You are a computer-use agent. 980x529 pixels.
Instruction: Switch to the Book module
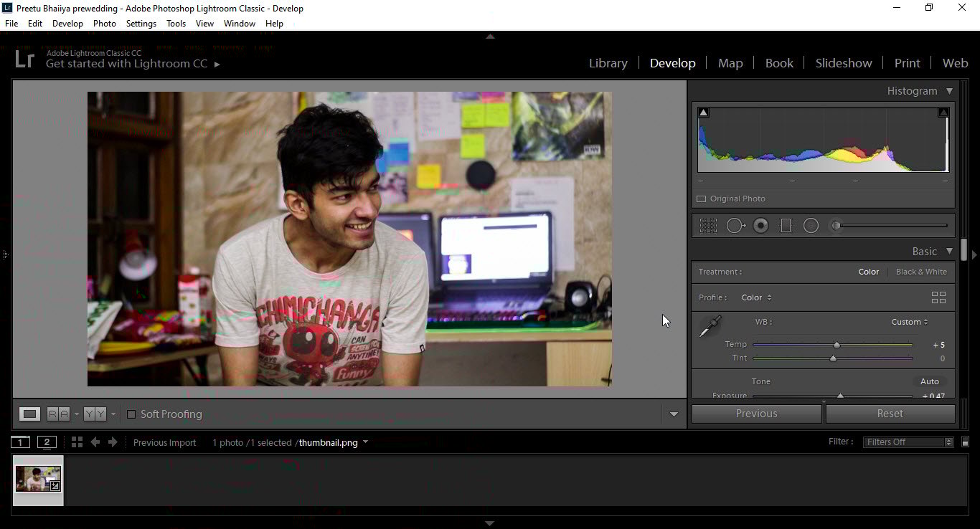[x=779, y=63]
